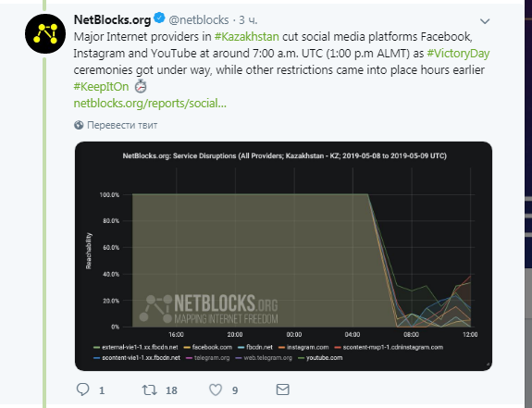532x408 pixels.
Task: Click the blue verified badge
Action: [159, 18]
